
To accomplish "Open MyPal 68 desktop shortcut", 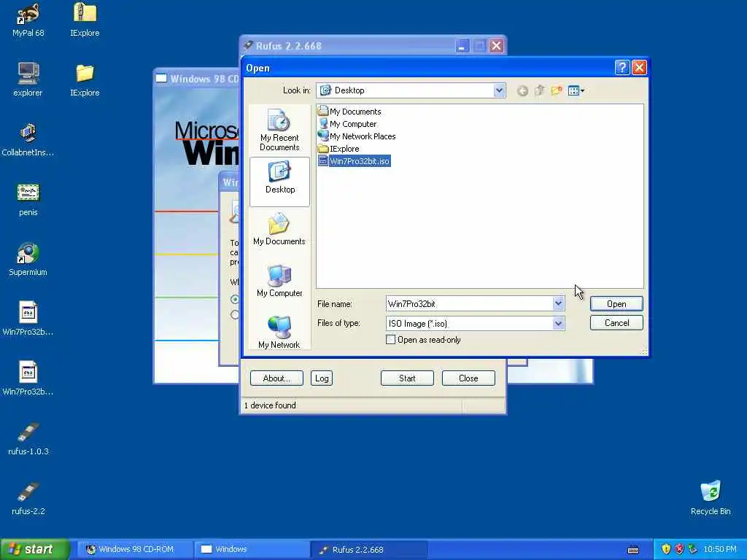I will (28, 19).
